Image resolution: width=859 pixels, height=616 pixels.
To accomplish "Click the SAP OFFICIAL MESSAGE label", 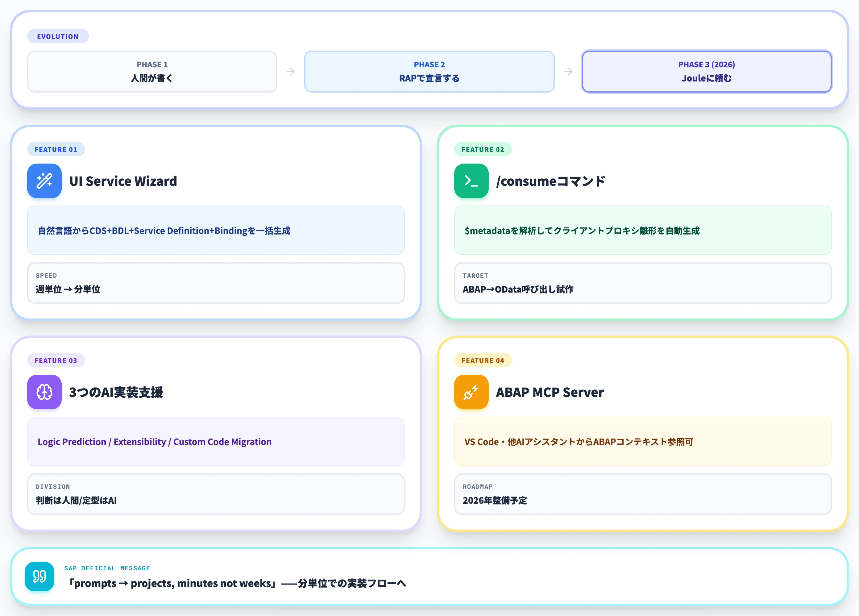I will [107, 568].
